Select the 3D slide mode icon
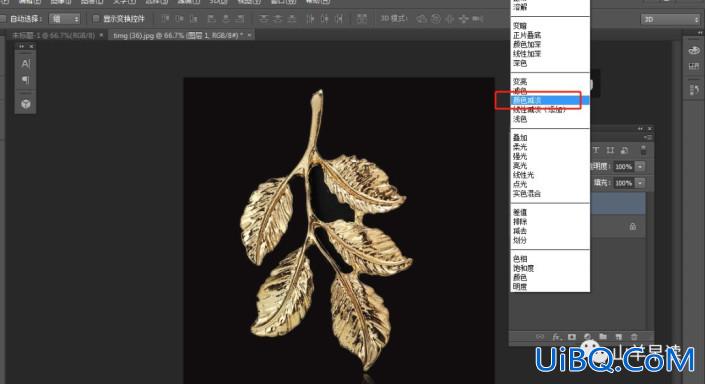The width and height of the screenshot is (705, 384). pos(464,19)
